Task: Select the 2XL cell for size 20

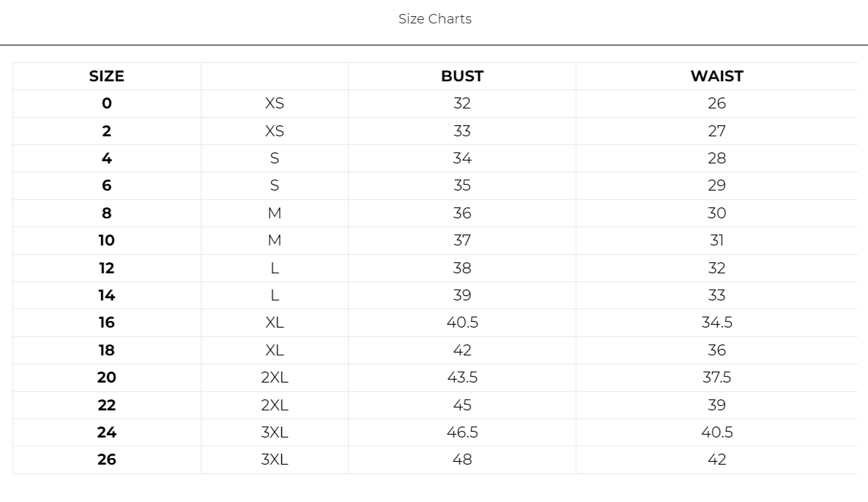Action: tap(275, 377)
